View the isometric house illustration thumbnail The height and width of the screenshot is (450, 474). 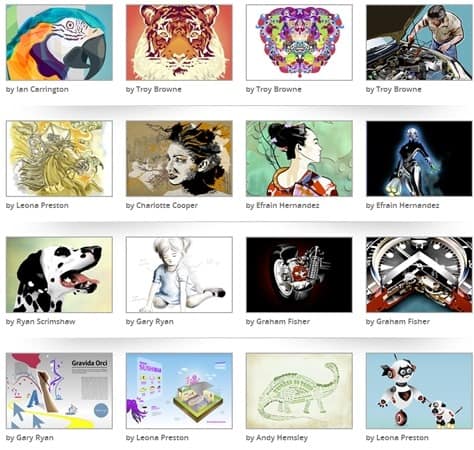click(179, 391)
